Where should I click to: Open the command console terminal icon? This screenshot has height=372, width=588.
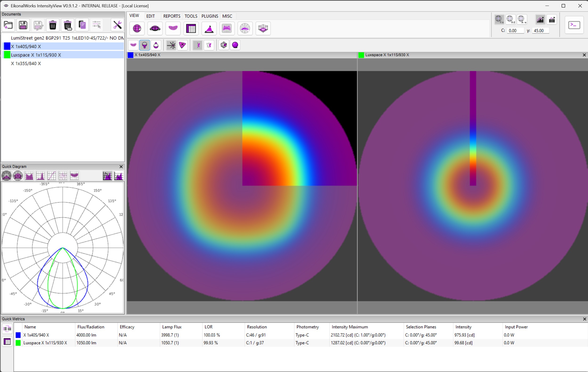(x=574, y=25)
